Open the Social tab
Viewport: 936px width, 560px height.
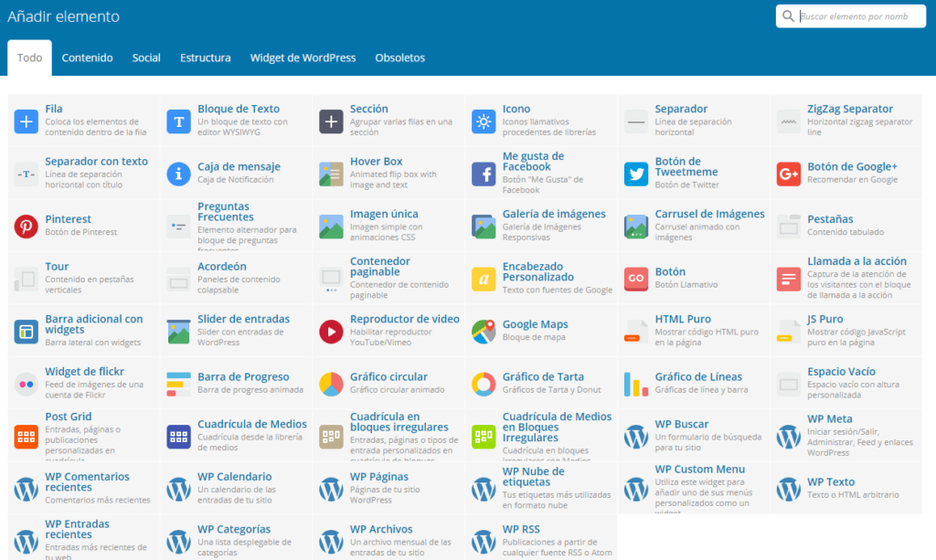(146, 58)
